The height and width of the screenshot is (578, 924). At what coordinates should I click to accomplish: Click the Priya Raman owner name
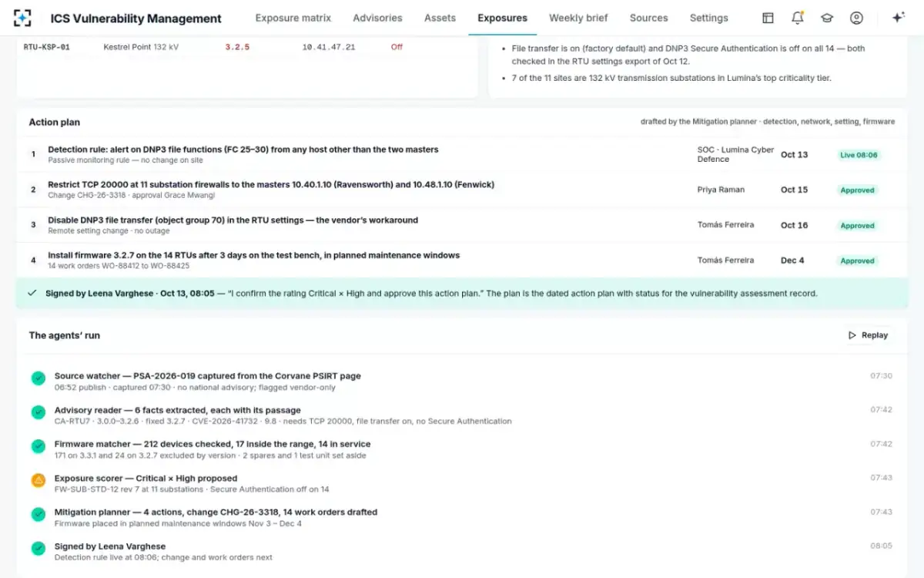(721, 190)
